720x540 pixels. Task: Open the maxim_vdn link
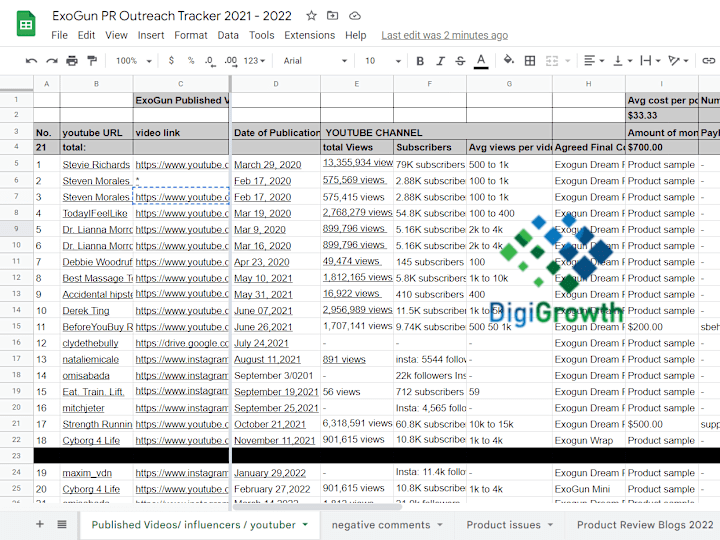click(87, 473)
